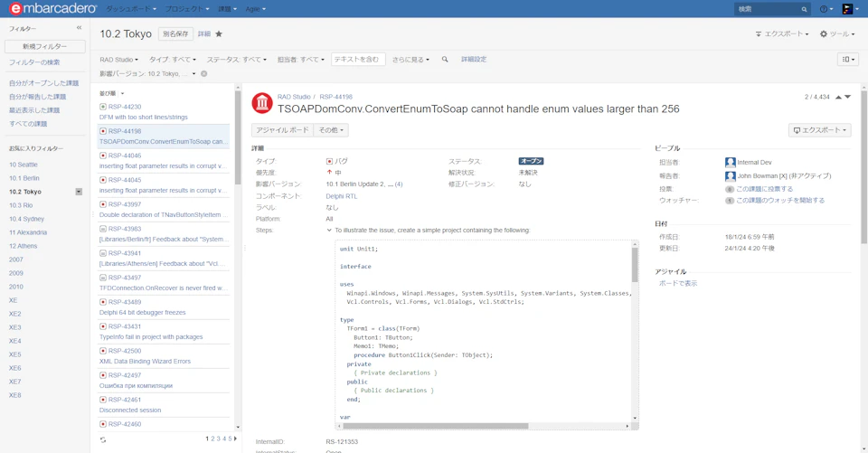Open the 詳細 link beside filter title
Viewport: 868px width, 453px height.
pos(204,33)
